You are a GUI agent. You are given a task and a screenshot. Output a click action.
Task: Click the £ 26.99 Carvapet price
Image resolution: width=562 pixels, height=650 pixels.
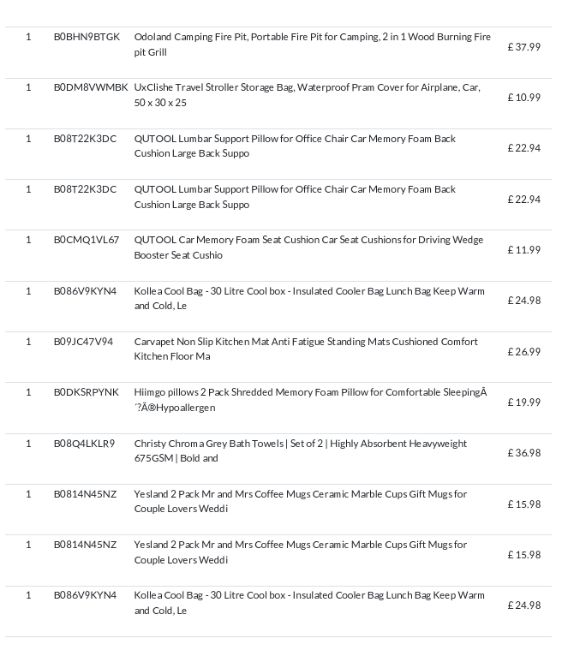click(x=524, y=352)
